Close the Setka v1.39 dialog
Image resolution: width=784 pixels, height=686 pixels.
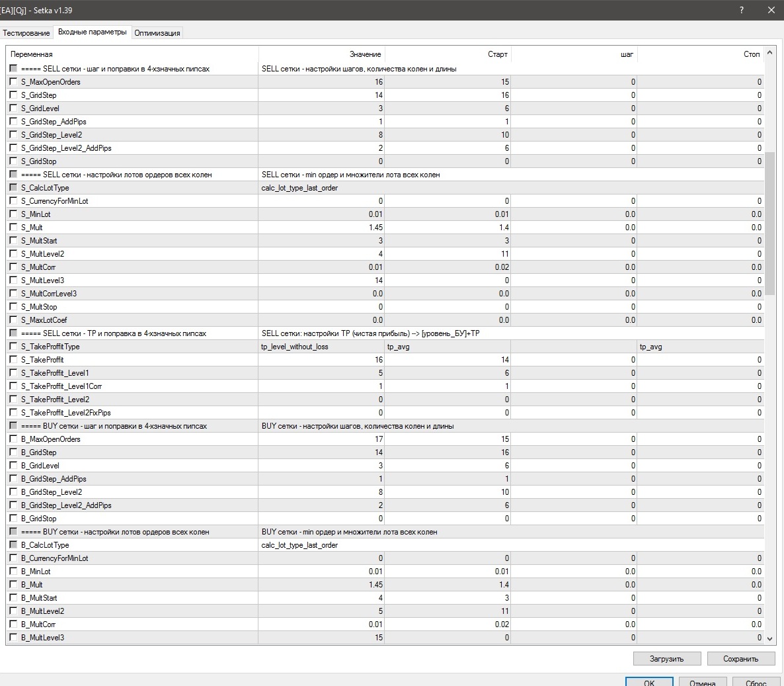click(771, 10)
